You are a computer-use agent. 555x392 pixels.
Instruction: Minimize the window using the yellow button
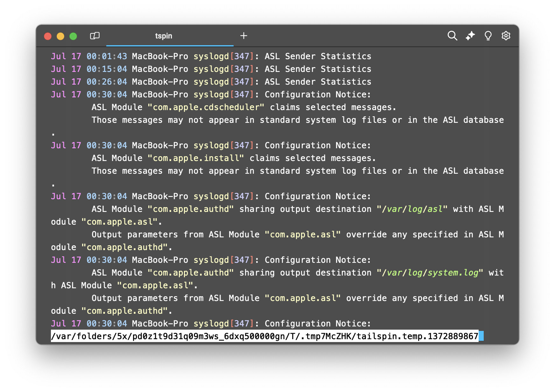point(60,36)
